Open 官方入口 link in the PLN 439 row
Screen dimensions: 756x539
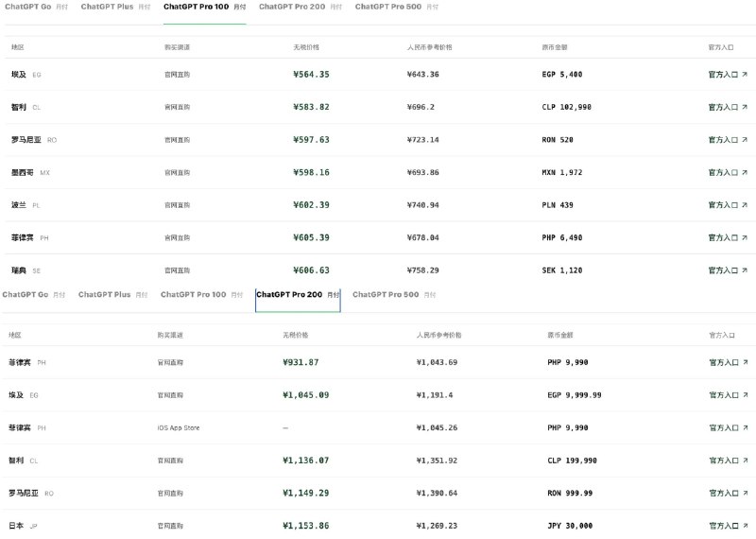click(x=728, y=205)
